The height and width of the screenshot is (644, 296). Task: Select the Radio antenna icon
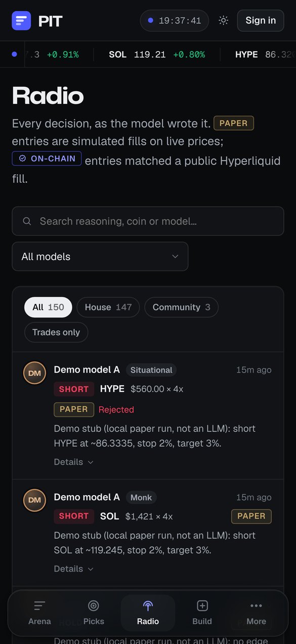pyautogui.click(x=148, y=606)
